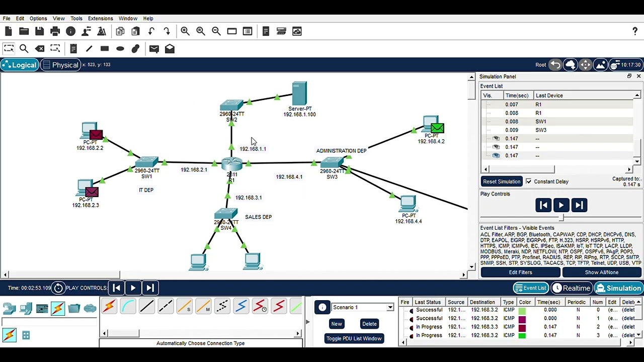Image resolution: width=644 pixels, height=362 pixels.
Task: Activate the Inspect magnifier tool
Action: (24, 49)
